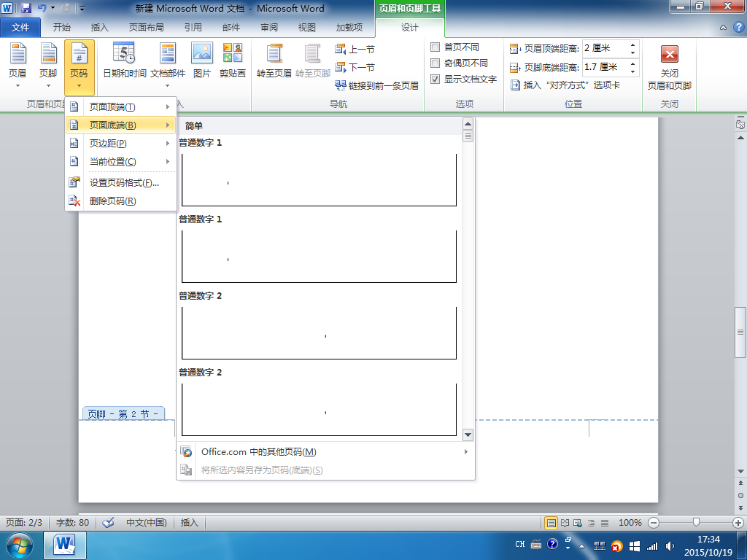Switch to print layout 页面视图 view

coord(551,523)
